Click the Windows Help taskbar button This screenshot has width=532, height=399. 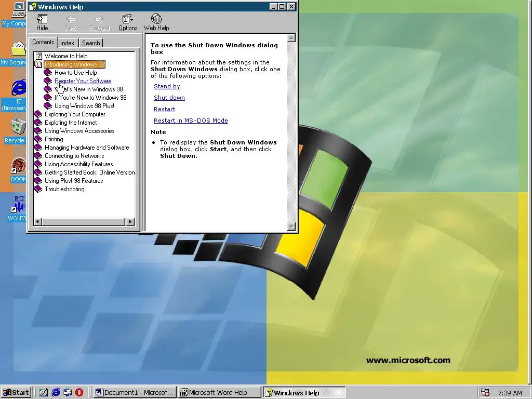pos(304,393)
